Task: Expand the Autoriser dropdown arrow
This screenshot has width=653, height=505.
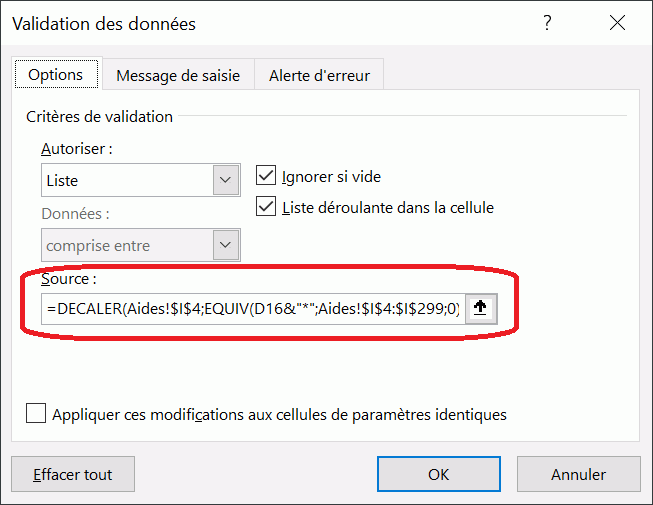Action: [x=226, y=181]
